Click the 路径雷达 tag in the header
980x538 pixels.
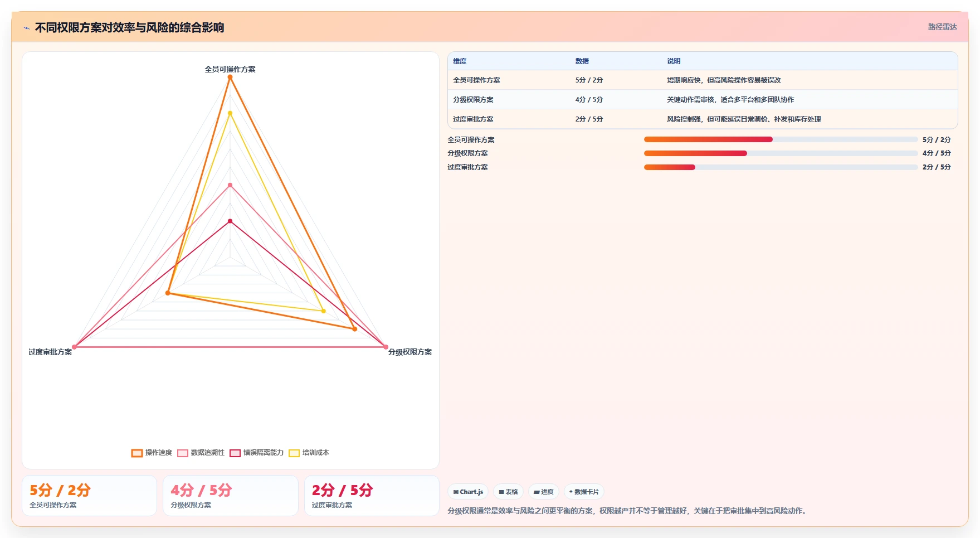click(x=942, y=27)
